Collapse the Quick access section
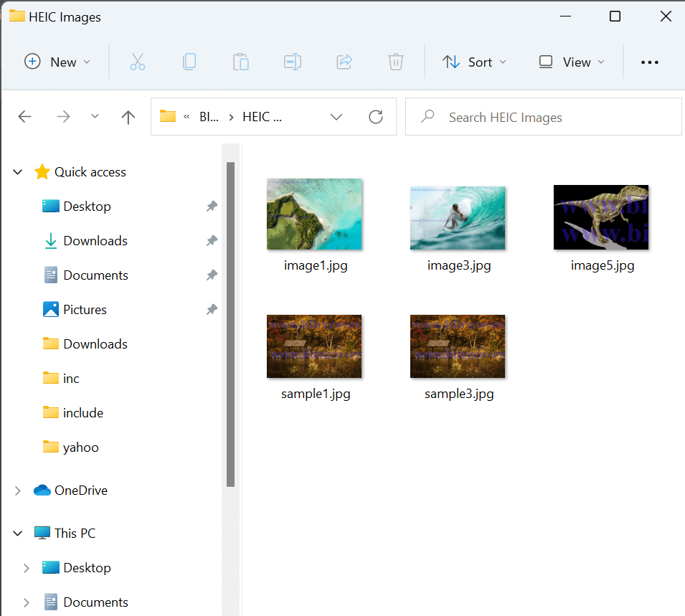This screenshot has height=616, width=685. [x=18, y=172]
